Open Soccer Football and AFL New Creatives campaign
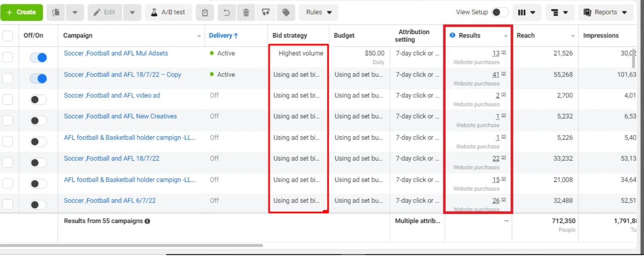Screen dimensions: 644x264 (120, 116)
